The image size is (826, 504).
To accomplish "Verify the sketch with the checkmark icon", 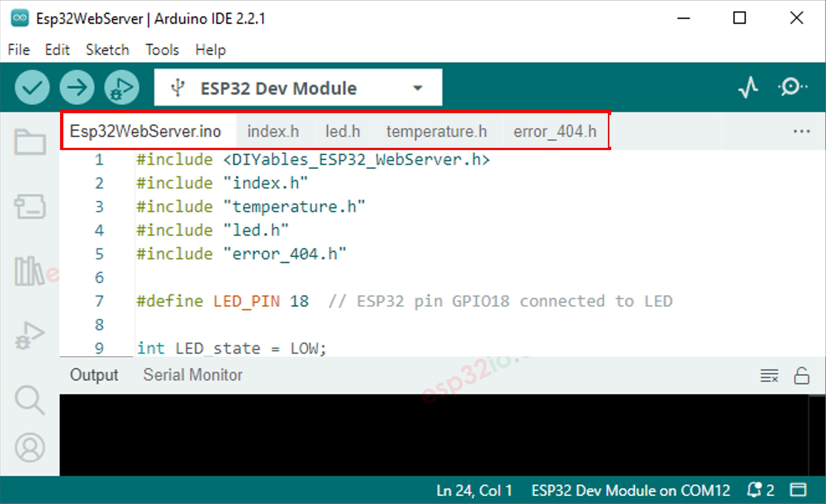I will (x=32, y=87).
